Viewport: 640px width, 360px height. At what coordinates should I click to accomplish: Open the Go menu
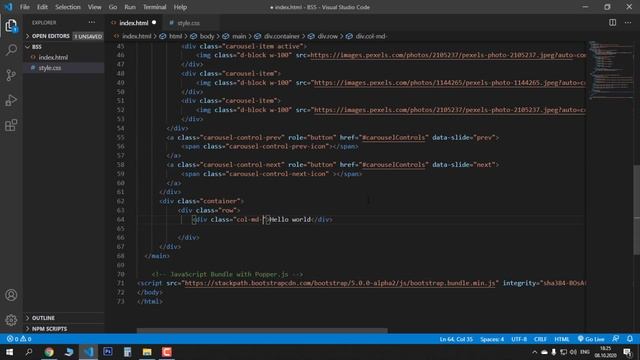[113, 7]
